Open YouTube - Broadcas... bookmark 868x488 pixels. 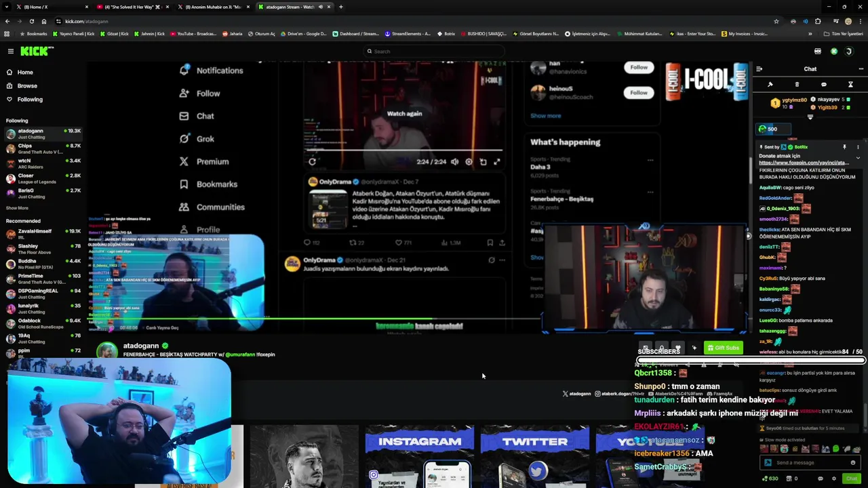(x=193, y=33)
